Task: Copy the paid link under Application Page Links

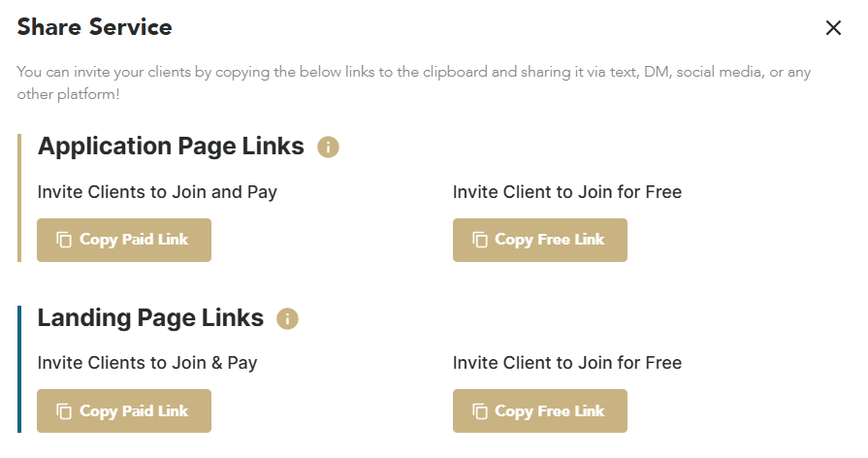Action: coord(124,240)
